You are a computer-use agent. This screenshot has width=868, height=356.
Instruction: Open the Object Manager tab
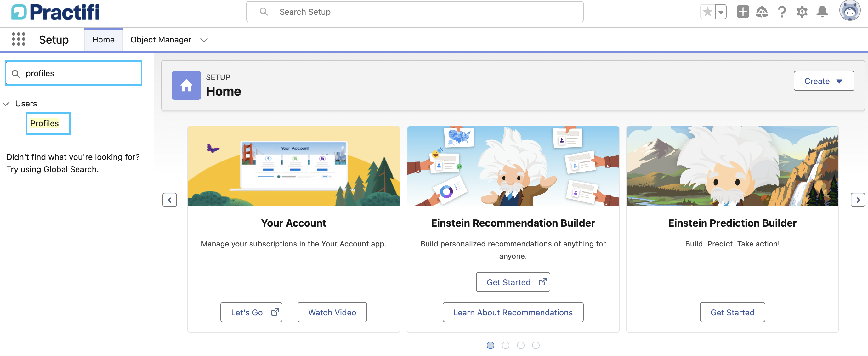coord(161,40)
